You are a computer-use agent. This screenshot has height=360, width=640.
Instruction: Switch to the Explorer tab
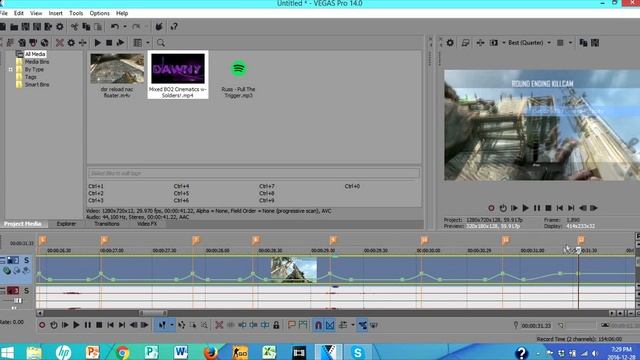coord(66,224)
